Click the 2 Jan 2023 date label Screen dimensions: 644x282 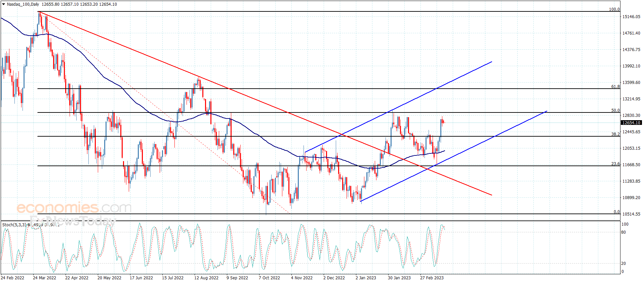pos(366,278)
